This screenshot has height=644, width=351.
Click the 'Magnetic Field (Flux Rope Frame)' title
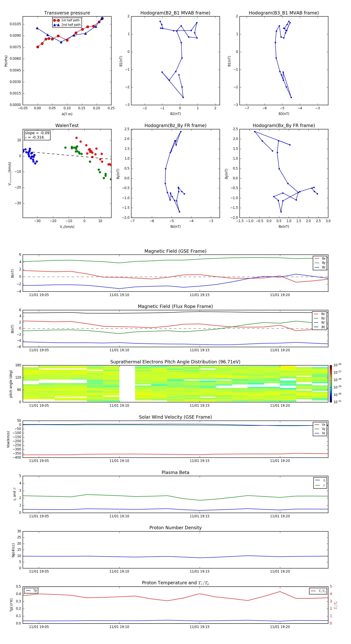(x=175, y=307)
